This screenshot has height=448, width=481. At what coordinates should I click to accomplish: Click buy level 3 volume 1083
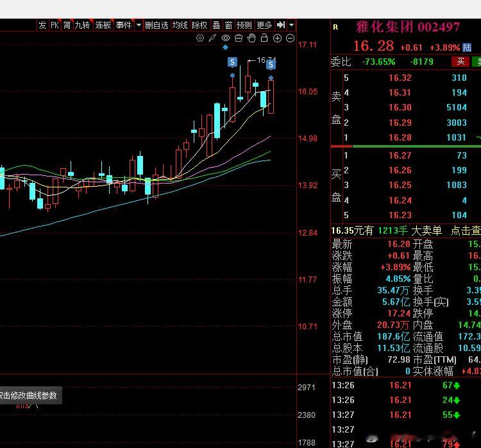pos(457,185)
